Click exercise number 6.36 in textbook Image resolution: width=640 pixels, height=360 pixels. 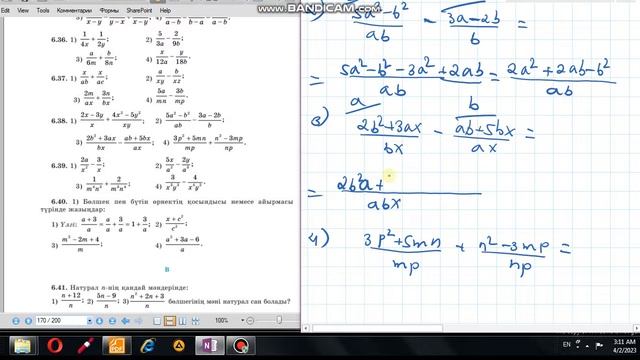coord(59,40)
